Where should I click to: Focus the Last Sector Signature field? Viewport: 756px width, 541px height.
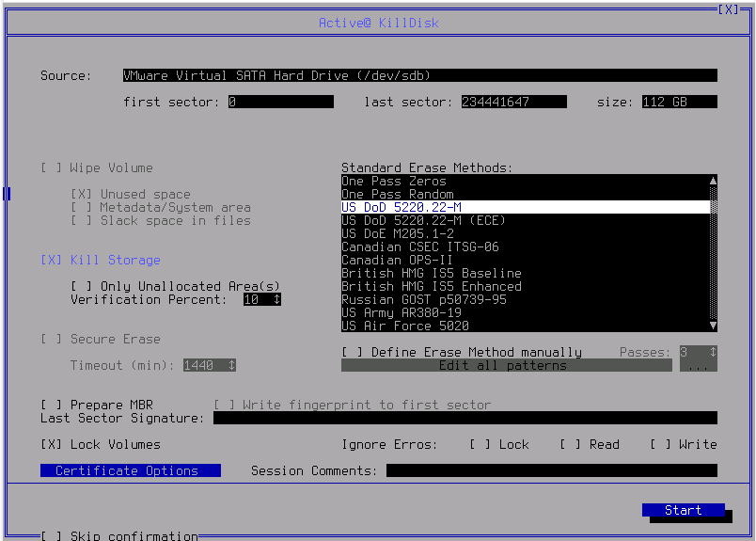coord(465,418)
